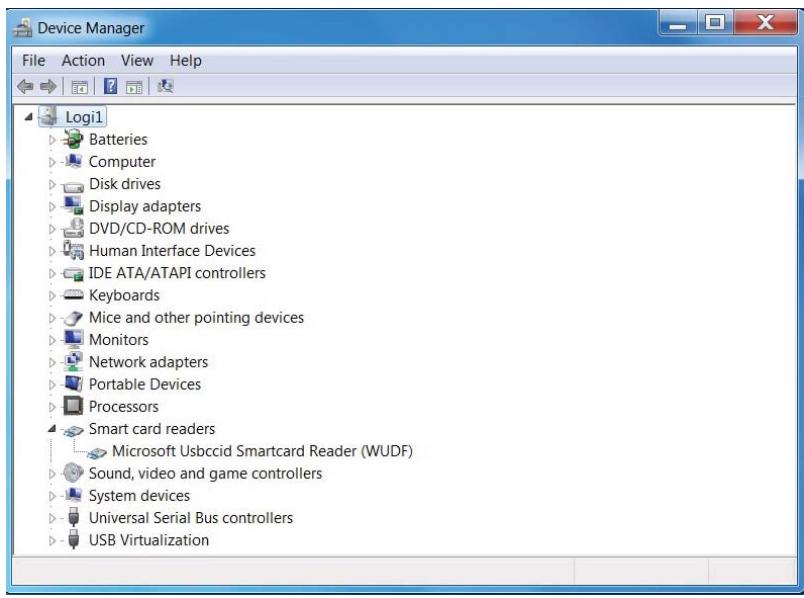Select the DVD/CD-ROM drives label
This screenshot has height=598, width=804.
[159, 228]
